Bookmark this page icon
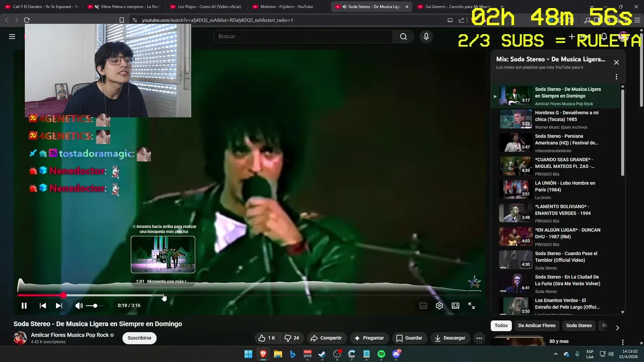This screenshot has width=644, height=362. point(121,20)
